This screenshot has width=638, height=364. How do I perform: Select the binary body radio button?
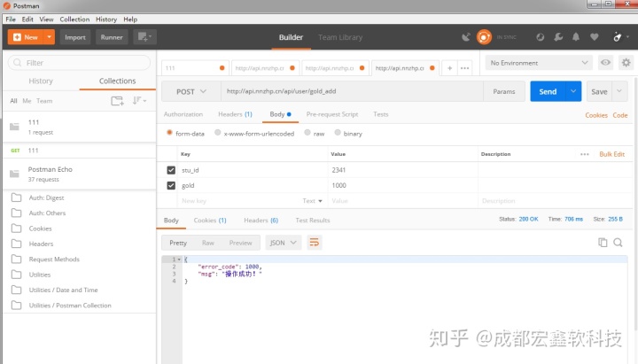338,133
